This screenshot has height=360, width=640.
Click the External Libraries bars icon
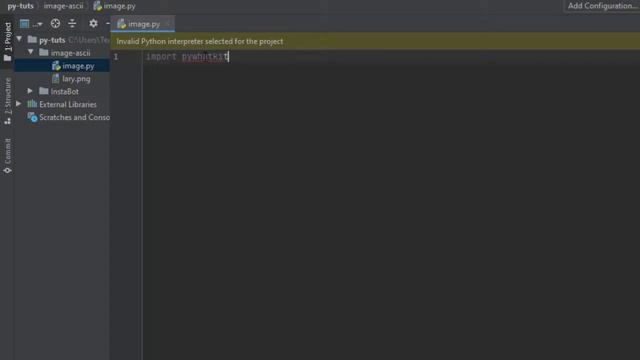(x=32, y=104)
